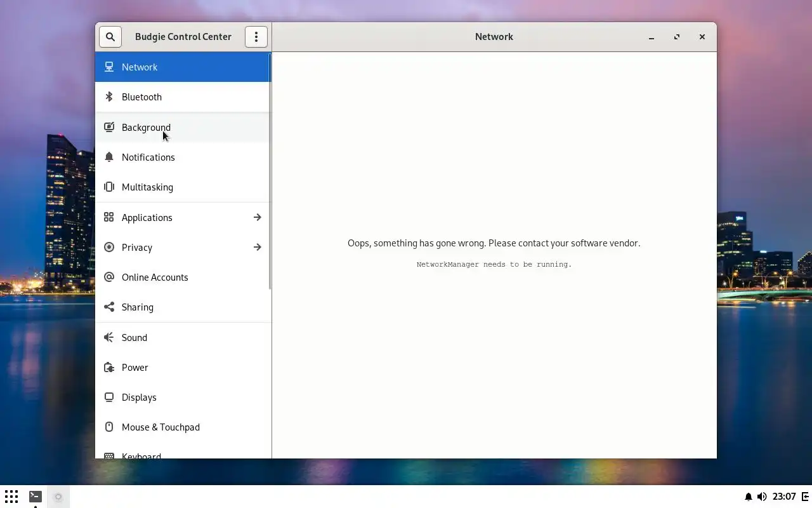812x508 pixels.
Task: Maximize the Budgie Control Center window
Action: click(677, 37)
